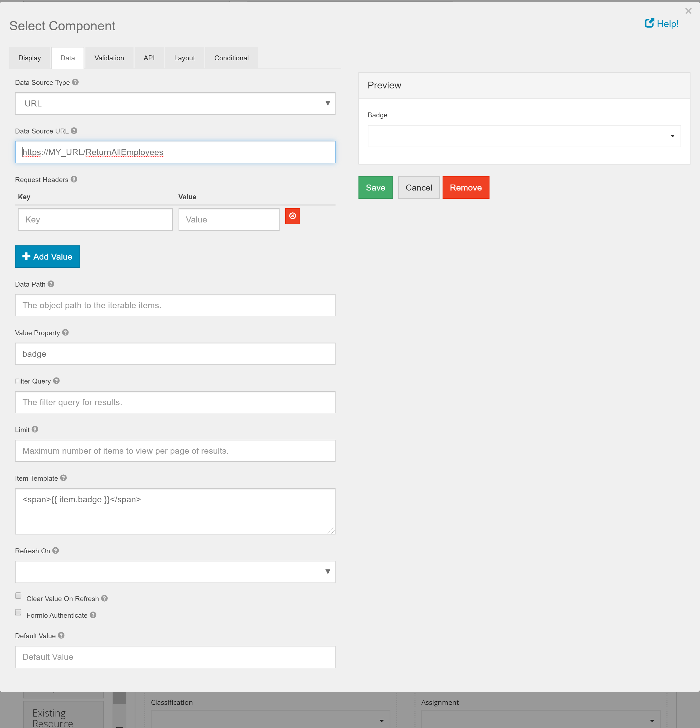
Task: Click the green Save button
Action: pos(375,188)
